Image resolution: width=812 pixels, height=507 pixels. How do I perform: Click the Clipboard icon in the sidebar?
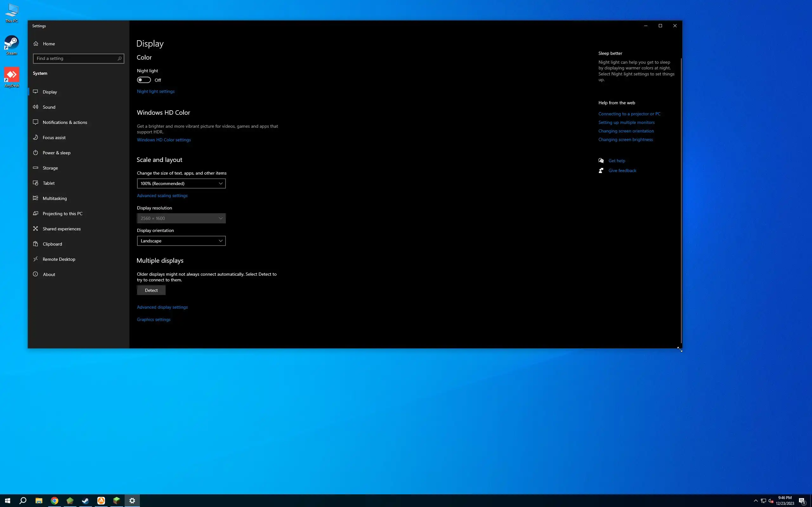pos(36,244)
